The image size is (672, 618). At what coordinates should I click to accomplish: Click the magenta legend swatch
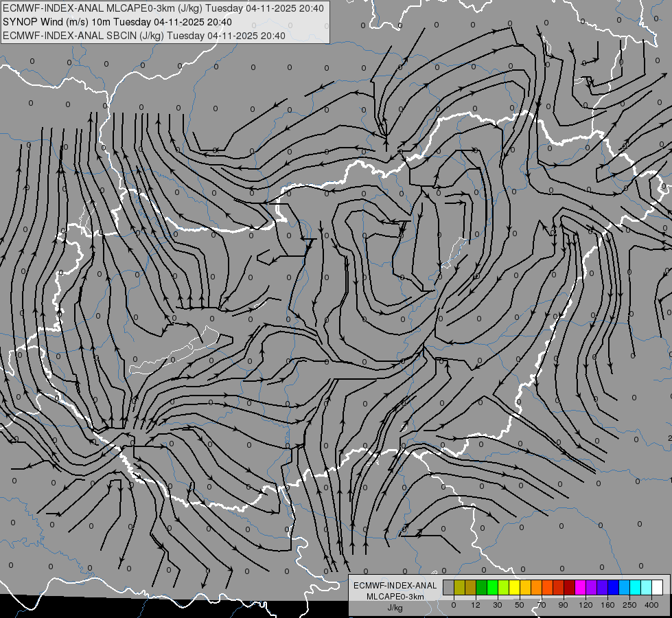[580, 587]
